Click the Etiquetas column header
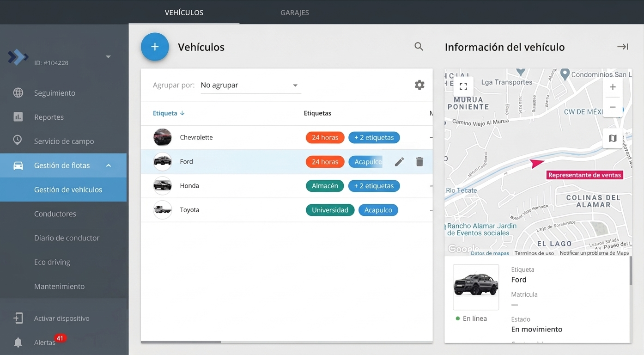Screen dimensions: 644x355 tap(317, 113)
